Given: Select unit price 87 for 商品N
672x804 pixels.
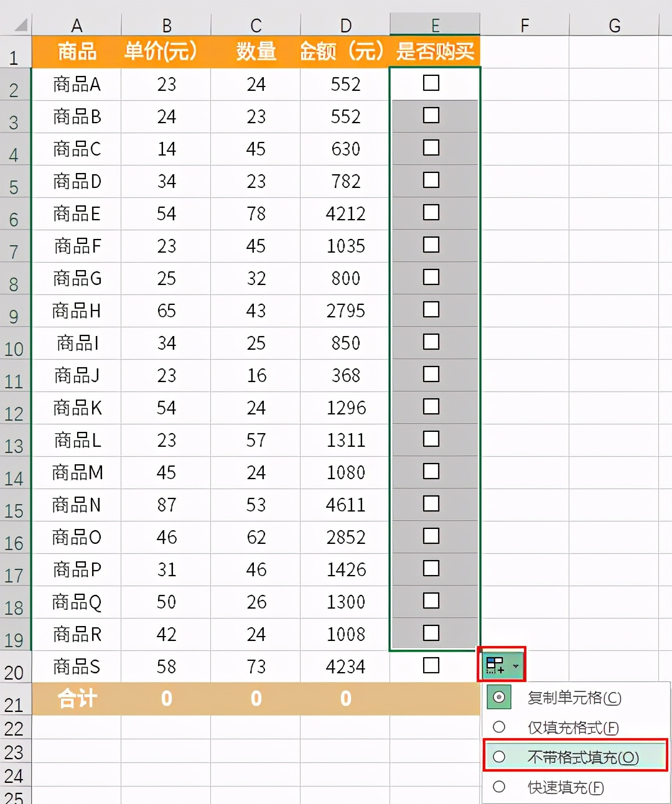Looking at the screenshot, I should click(x=166, y=505).
